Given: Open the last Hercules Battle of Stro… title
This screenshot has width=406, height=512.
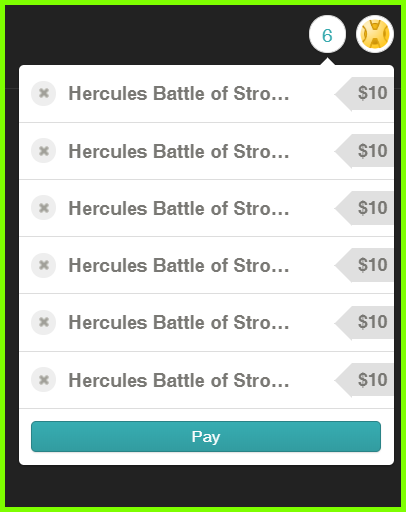Looking at the screenshot, I should [179, 380].
